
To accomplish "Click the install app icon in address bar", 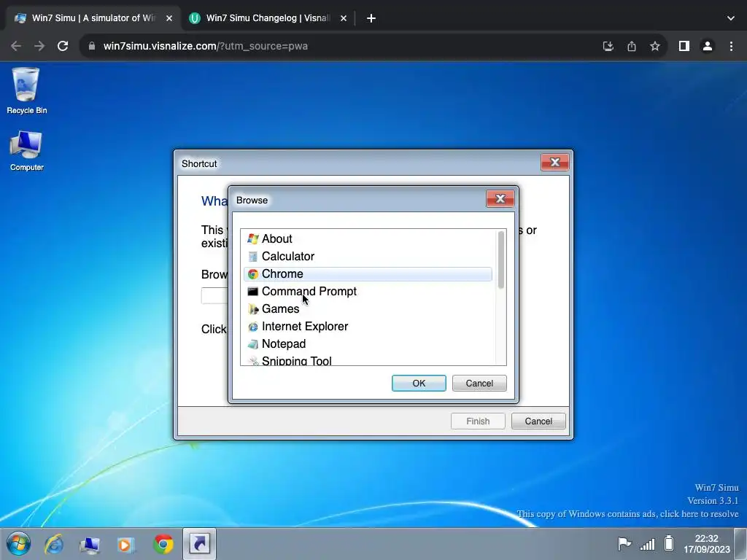I will pos(608,46).
